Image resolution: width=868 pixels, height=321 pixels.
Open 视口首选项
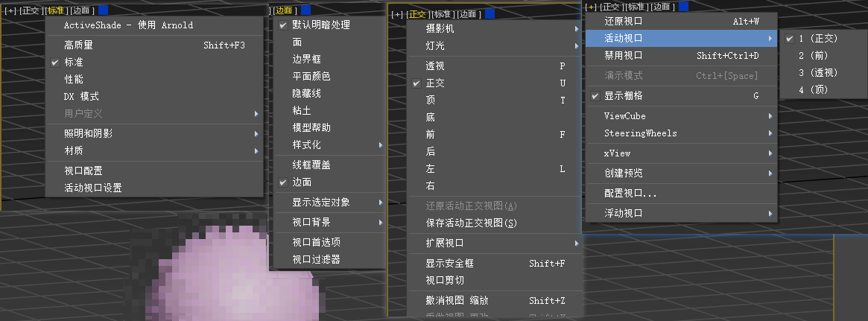pos(329,242)
